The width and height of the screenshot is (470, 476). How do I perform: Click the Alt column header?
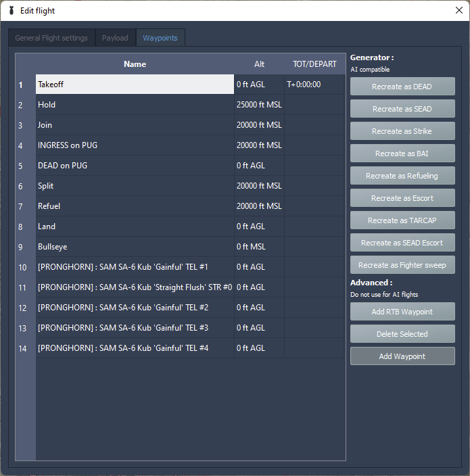259,64
